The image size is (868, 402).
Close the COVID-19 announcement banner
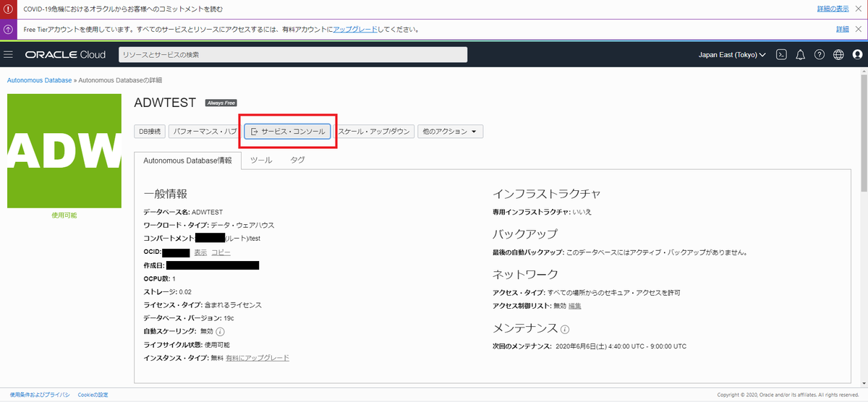tap(860, 9)
